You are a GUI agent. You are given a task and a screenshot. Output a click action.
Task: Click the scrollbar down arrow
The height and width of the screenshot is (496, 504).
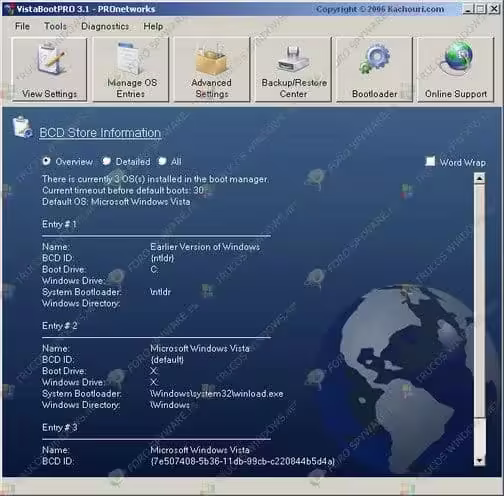[479, 461]
